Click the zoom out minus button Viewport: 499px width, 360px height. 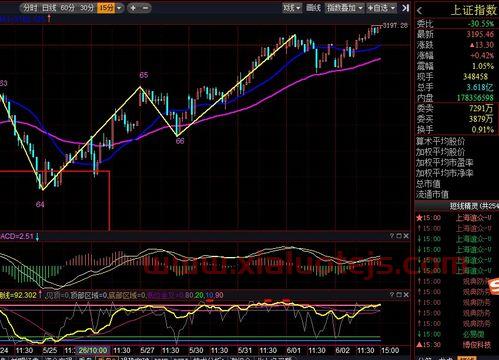click(145, 8)
